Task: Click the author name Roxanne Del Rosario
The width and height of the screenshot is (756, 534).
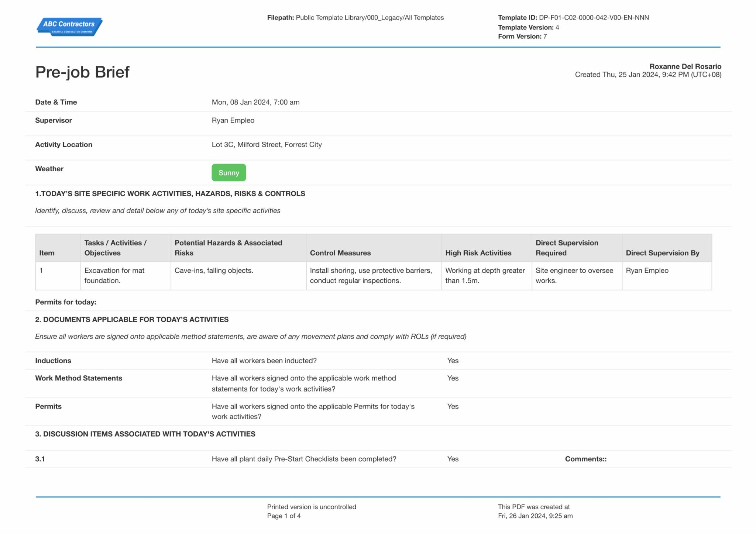Action: click(x=685, y=66)
